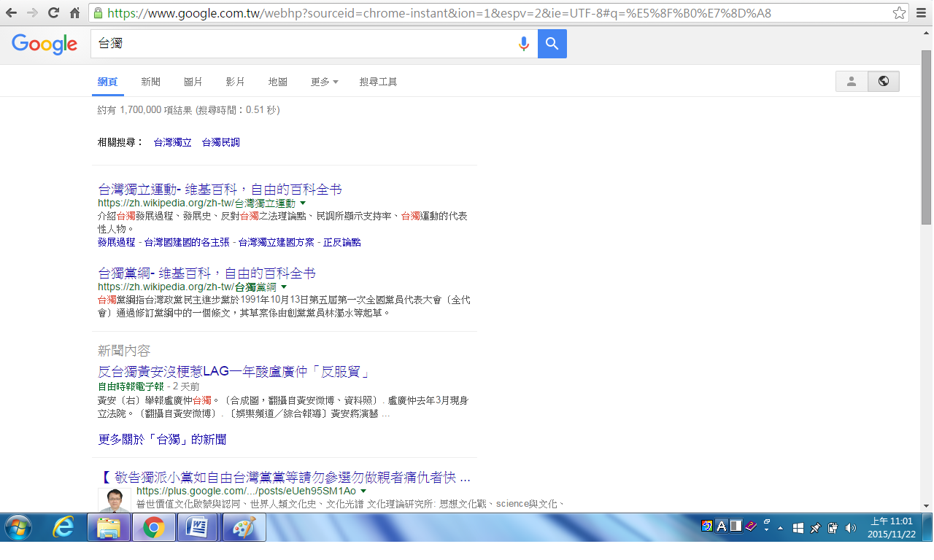Start voice search with the microphone icon

point(523,44)
